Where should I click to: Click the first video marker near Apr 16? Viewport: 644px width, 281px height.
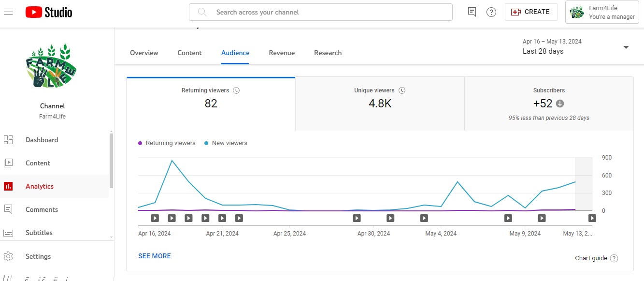coord(155,218)
